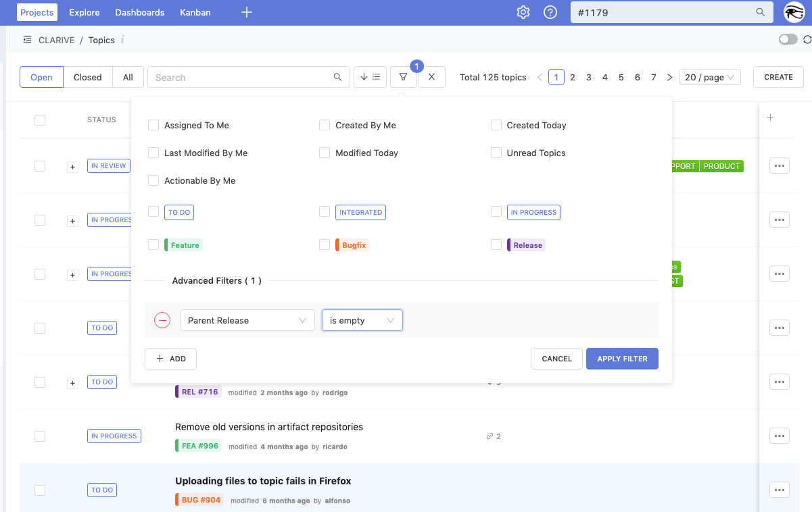The image size is (812, 512).
Task: Check the INTEGRATED status filter
Action: point(325,211)
